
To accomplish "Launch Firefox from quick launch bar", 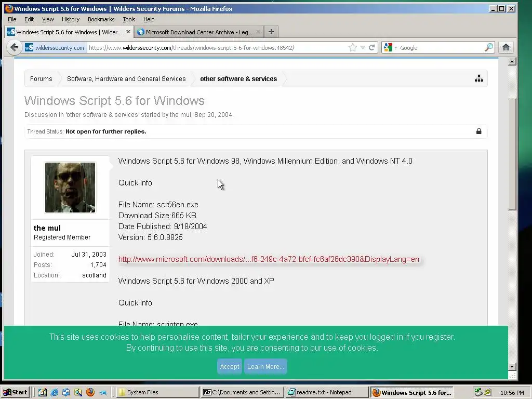I will tap(90, 392).
